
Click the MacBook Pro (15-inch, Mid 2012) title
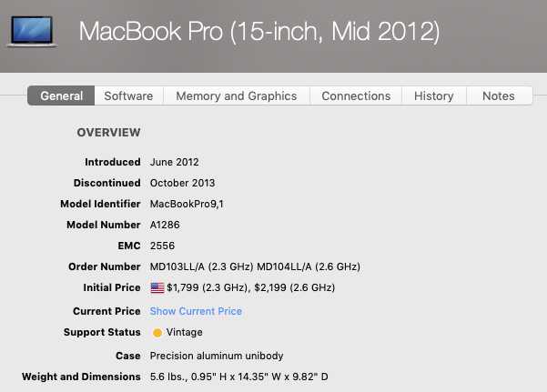click(259, 32)
